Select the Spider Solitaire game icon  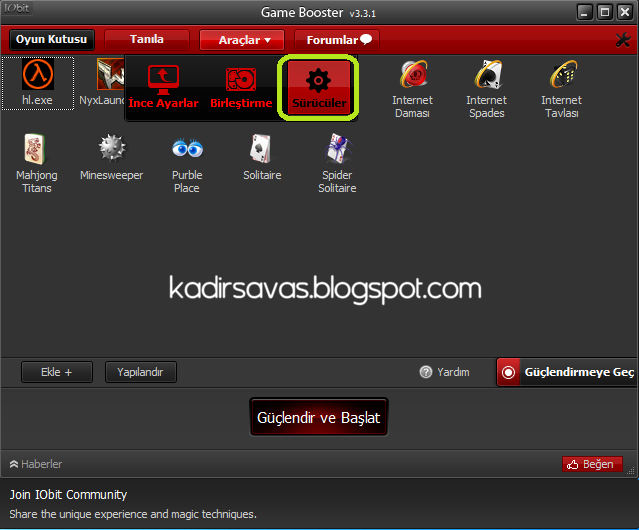point(337,164)
